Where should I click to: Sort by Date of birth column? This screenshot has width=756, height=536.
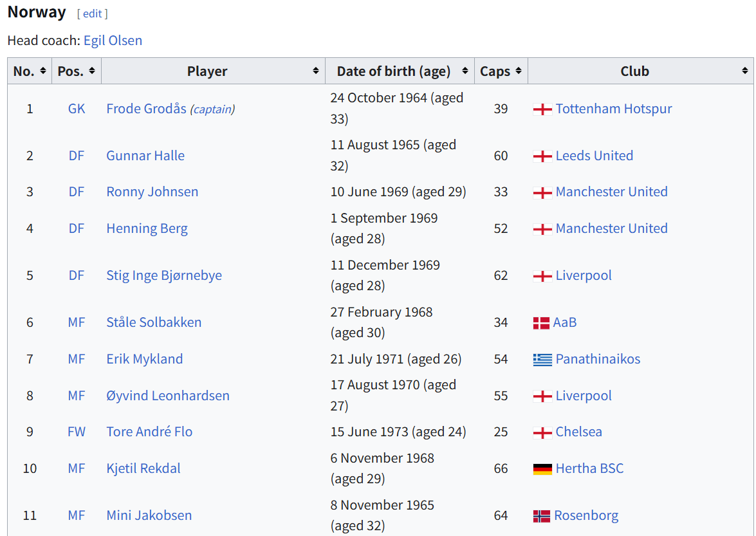click(x=465, y=71)
